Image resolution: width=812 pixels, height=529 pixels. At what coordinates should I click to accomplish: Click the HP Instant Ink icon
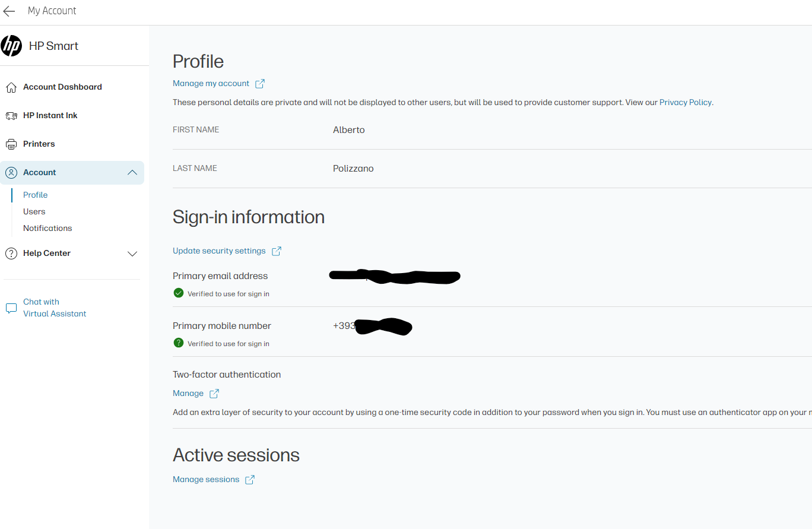point(11,115)
